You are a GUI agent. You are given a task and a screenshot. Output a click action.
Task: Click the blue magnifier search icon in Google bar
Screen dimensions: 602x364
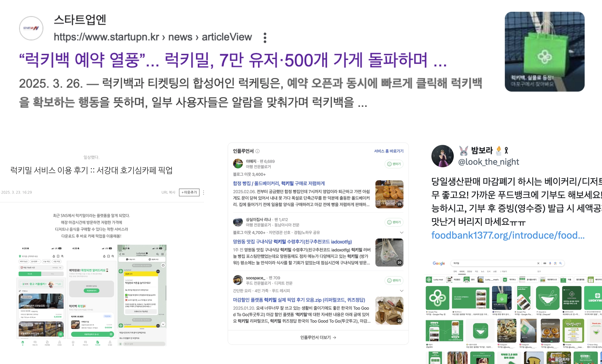(561, 263)
